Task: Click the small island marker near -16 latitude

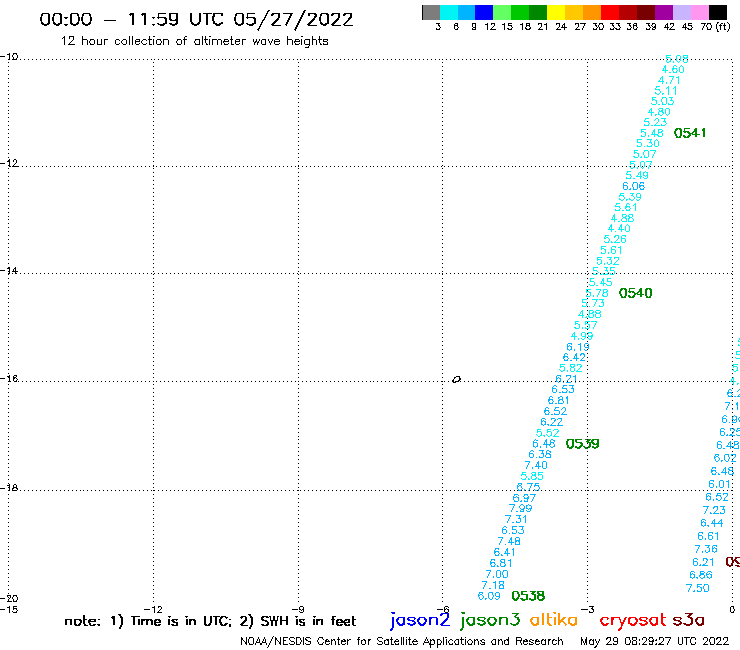Action: (456, 380)
